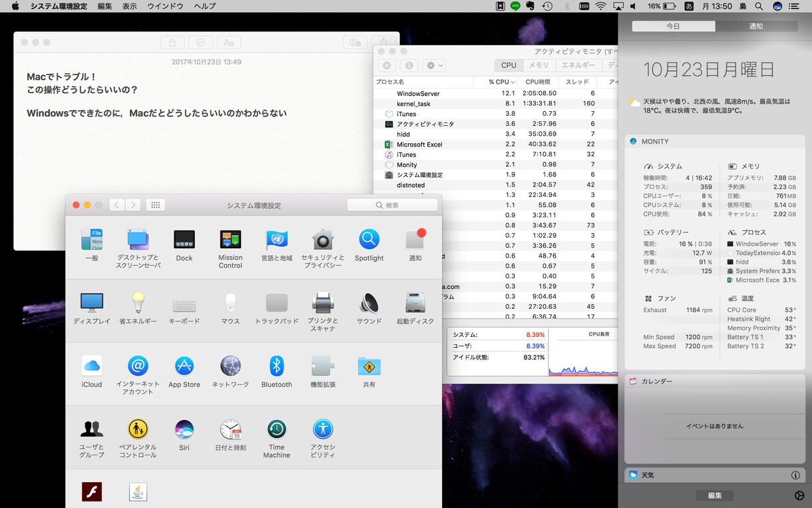The image size is (812, 508).
Task: Open インターネットアカウント preferences
Action: point(138,375)
